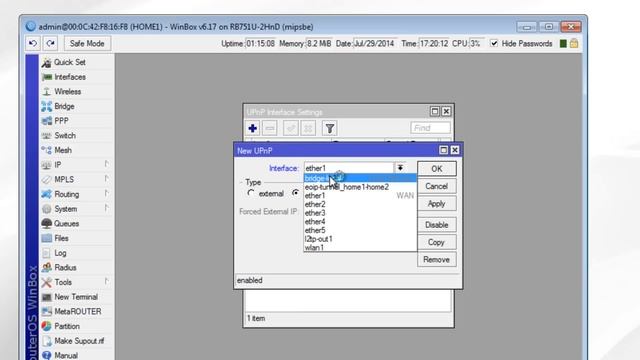Click the Make Supout.rif icon
Image resolution: width=640 pixels, height=360 pixels.
point(47,341)
